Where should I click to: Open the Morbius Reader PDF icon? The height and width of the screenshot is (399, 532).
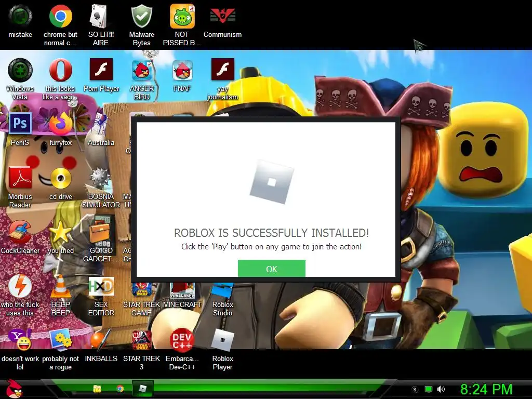coord(20,187)
